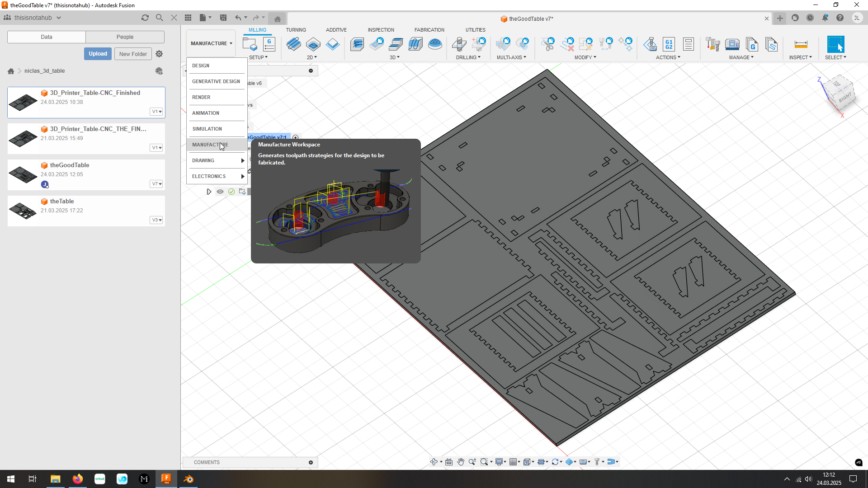Close the data panel with X icon
The image size is (868, 488).
pyautogui.click(x=174, y=18)
